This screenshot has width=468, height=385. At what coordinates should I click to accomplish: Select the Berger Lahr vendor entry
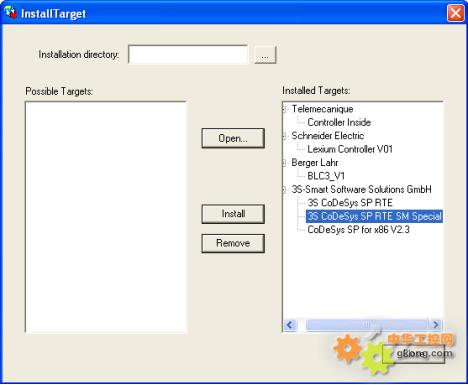(315, 163)
